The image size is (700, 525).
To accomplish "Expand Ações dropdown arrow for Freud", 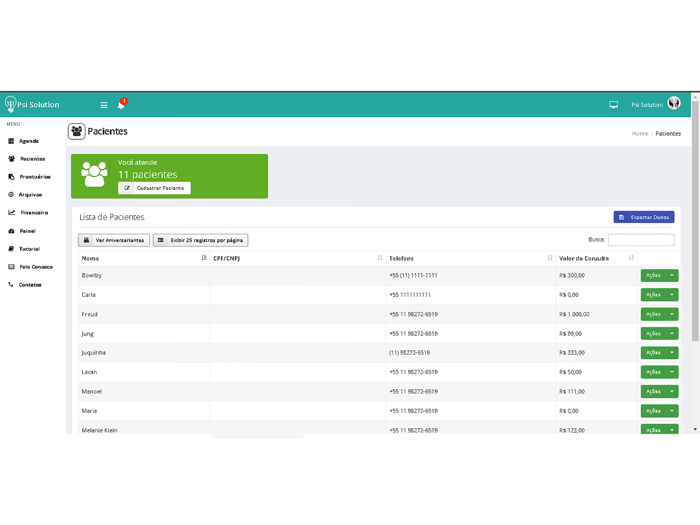I will pyautogui.click(x=672, y=314).
